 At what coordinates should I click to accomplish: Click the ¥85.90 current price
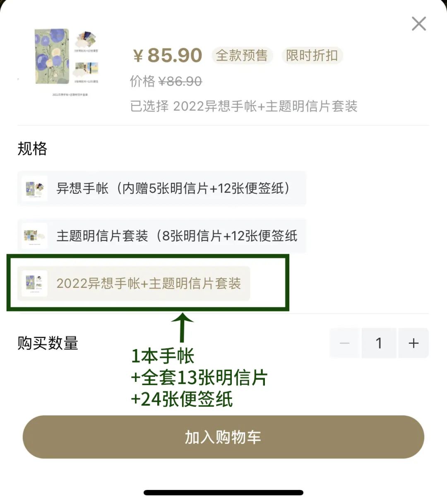(168, 55)
